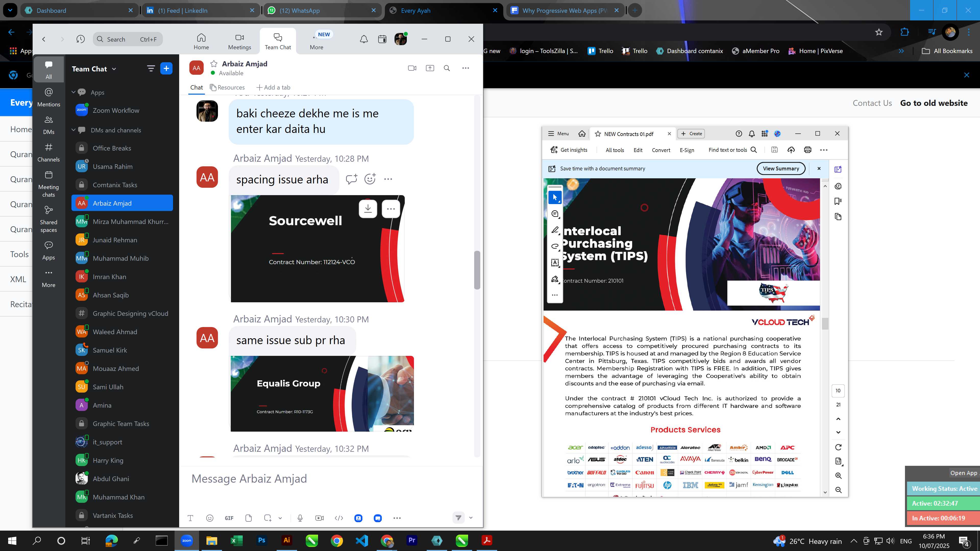The image size is (980, 551).
Task: Open the Resources tab in chat
Action: pos(227,87)
